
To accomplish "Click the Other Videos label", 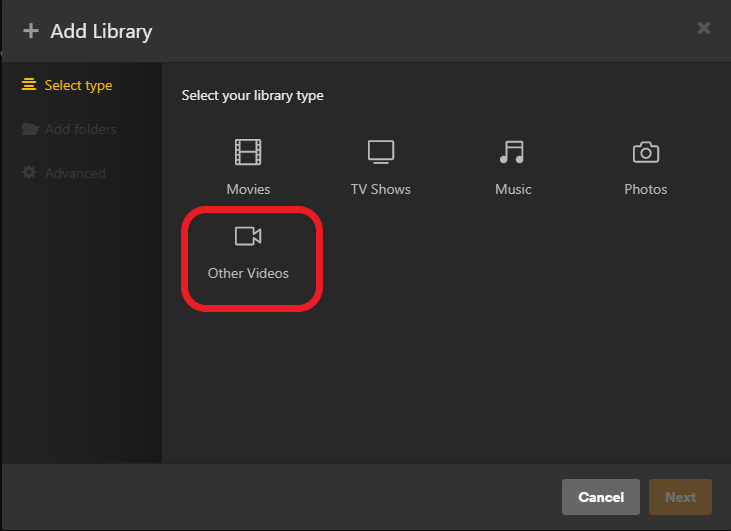I will (248, 273).
